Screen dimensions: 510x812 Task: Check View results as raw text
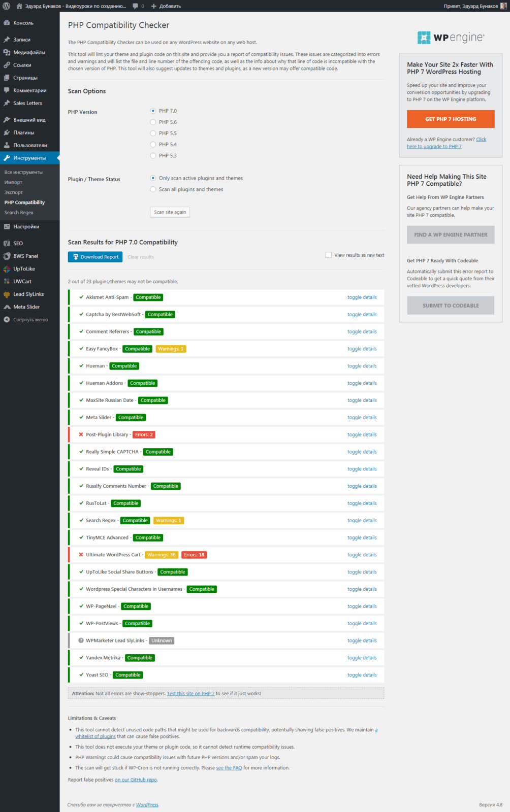(x=329, y=255)
